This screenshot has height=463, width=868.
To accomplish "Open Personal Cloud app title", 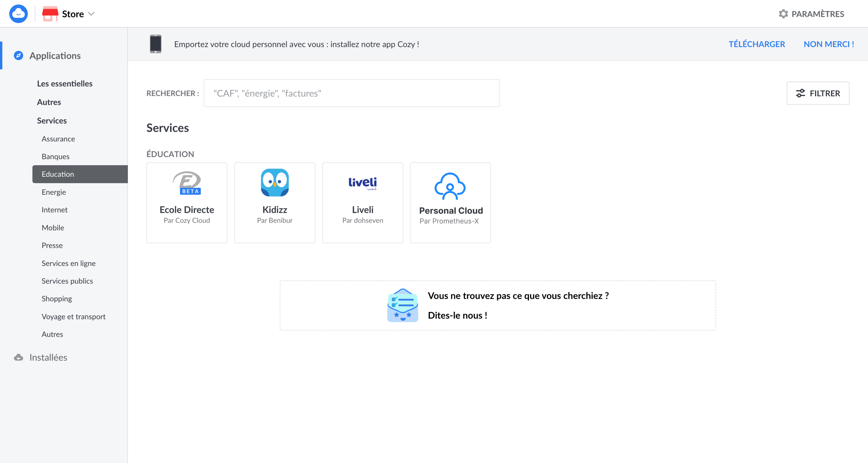I will click(451, 210).
